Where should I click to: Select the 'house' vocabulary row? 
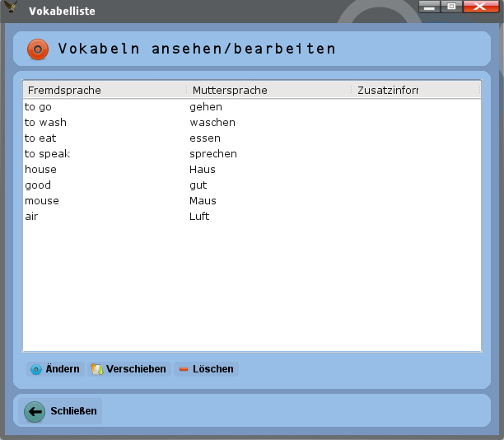tap(252, 170)
